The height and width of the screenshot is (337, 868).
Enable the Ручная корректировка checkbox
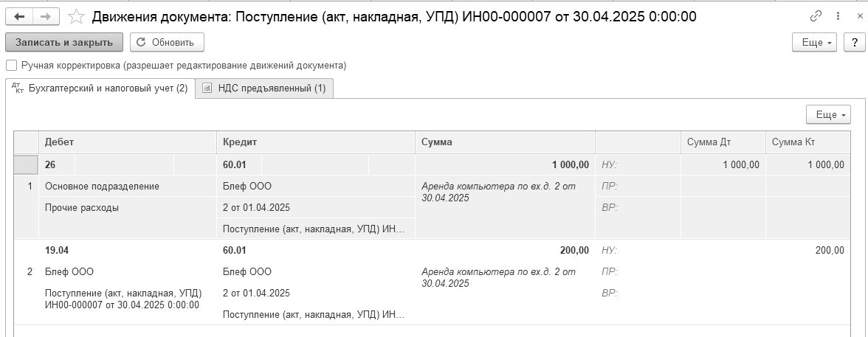11,66
